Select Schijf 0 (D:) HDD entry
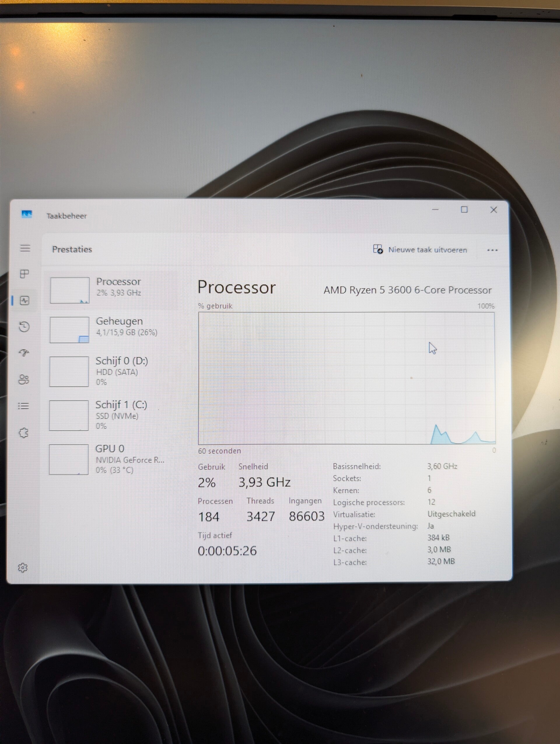This screenshot has height=744, width=560. pos(111,371)
